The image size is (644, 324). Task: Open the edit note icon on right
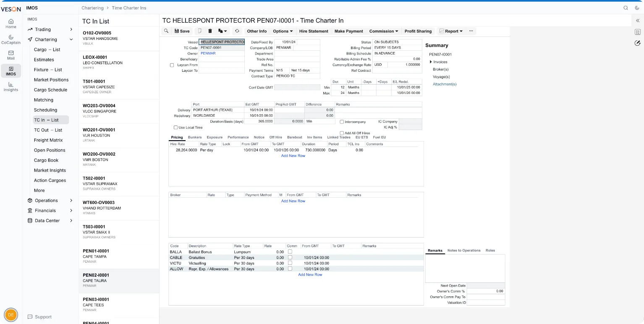[637, 43]
